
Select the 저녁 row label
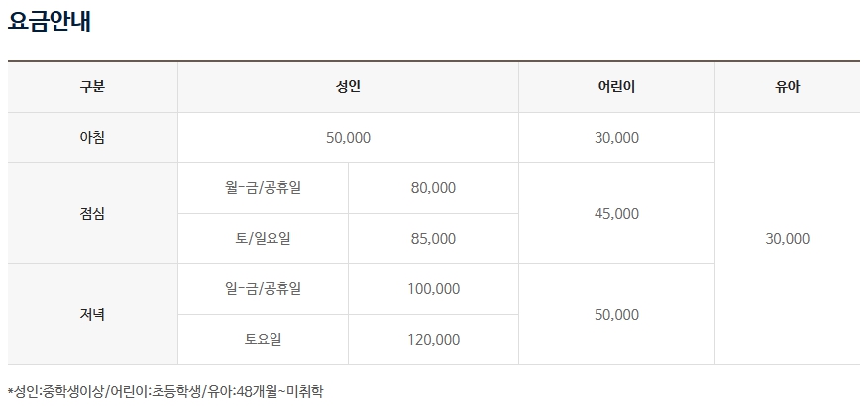pos(92,315)
